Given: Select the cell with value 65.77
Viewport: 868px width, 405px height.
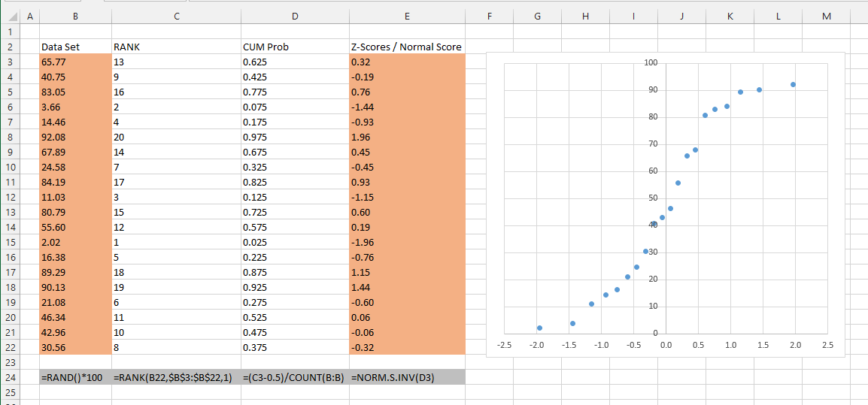Looking at the screenshot, I should [x=75, y=62].
